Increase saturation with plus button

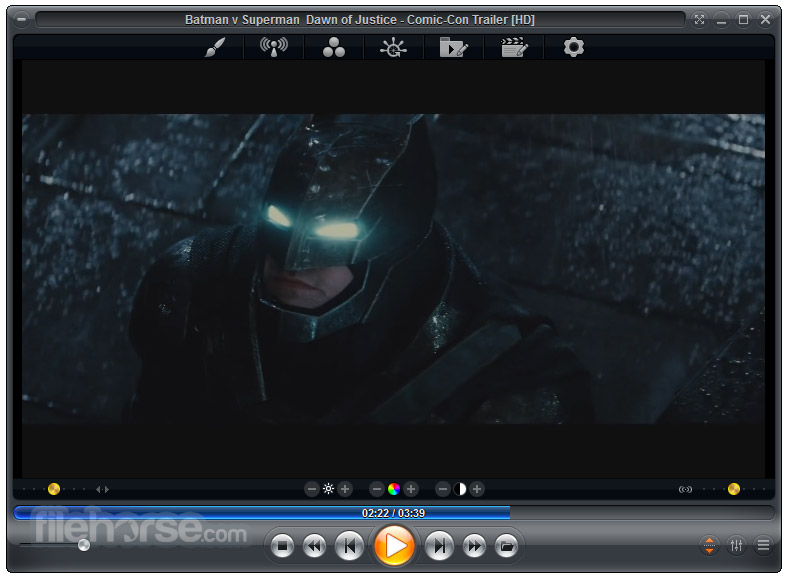coord(411,489)
